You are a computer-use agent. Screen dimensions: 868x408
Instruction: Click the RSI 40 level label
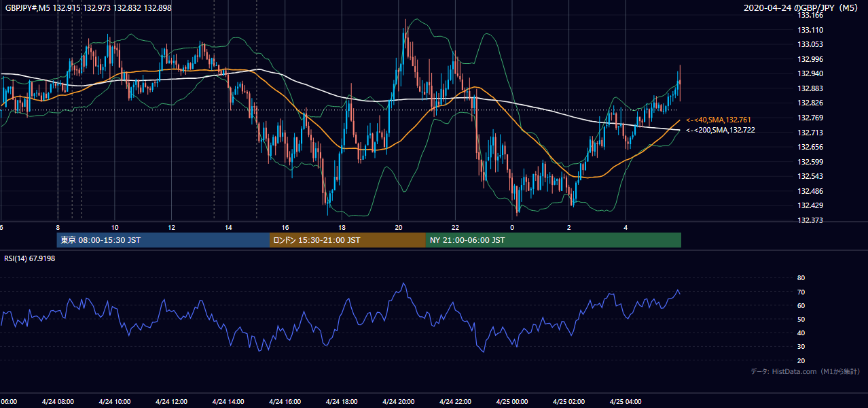(x=801, y=333)
